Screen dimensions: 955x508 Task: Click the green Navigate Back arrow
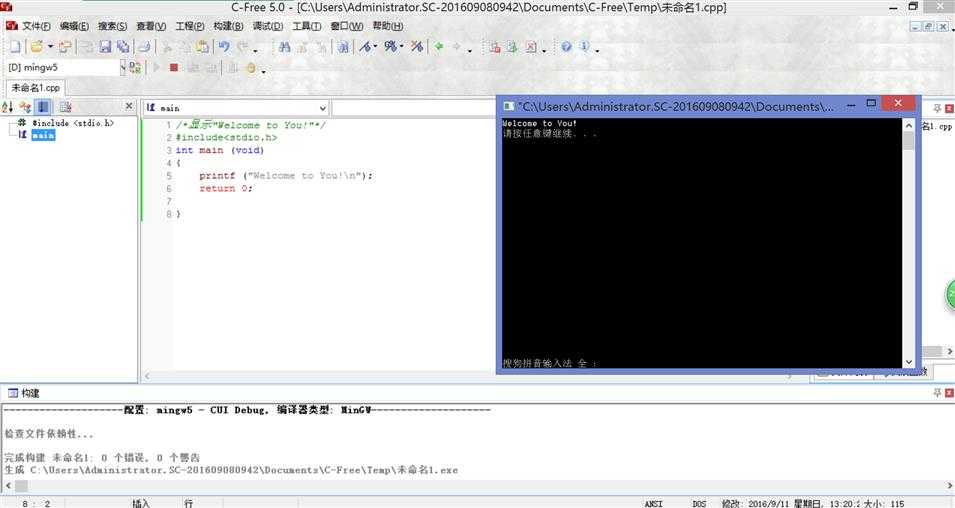click(439, 46)
